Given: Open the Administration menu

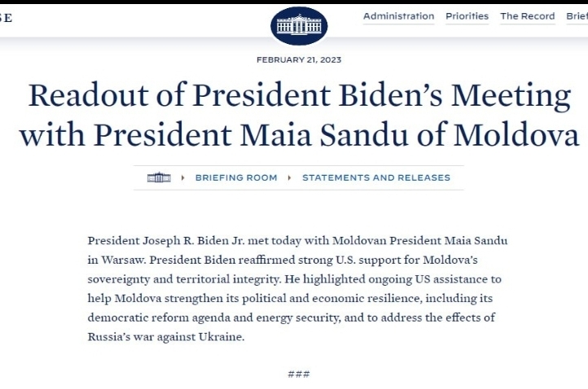Looking at the screenshot, I should 398,16.
